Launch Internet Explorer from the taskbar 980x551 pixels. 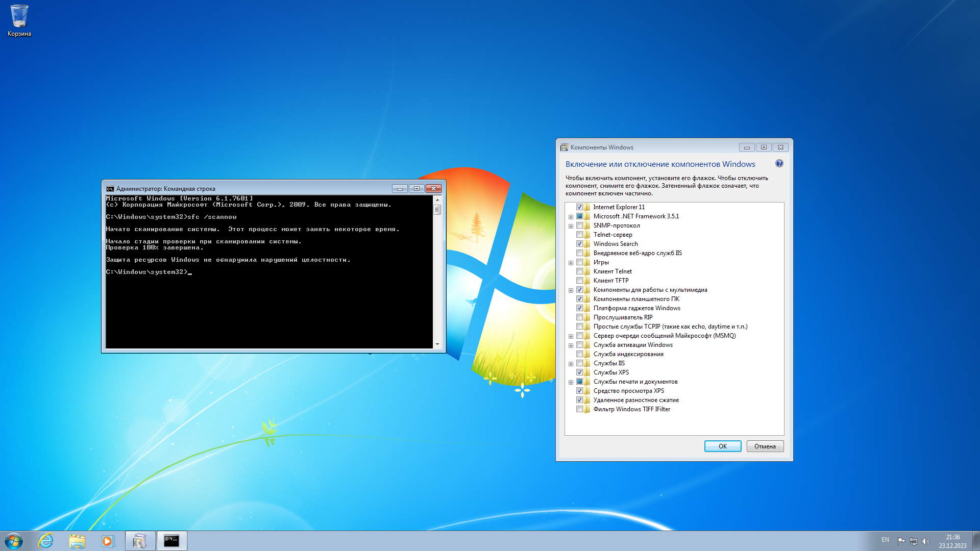point(46,541)
